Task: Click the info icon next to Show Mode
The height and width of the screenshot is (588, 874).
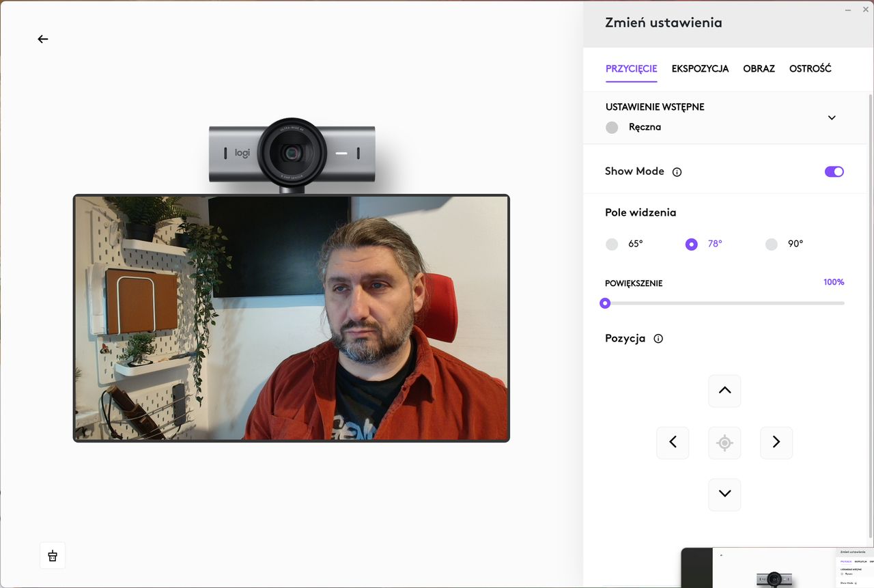Action: click(x=677, y=172)
